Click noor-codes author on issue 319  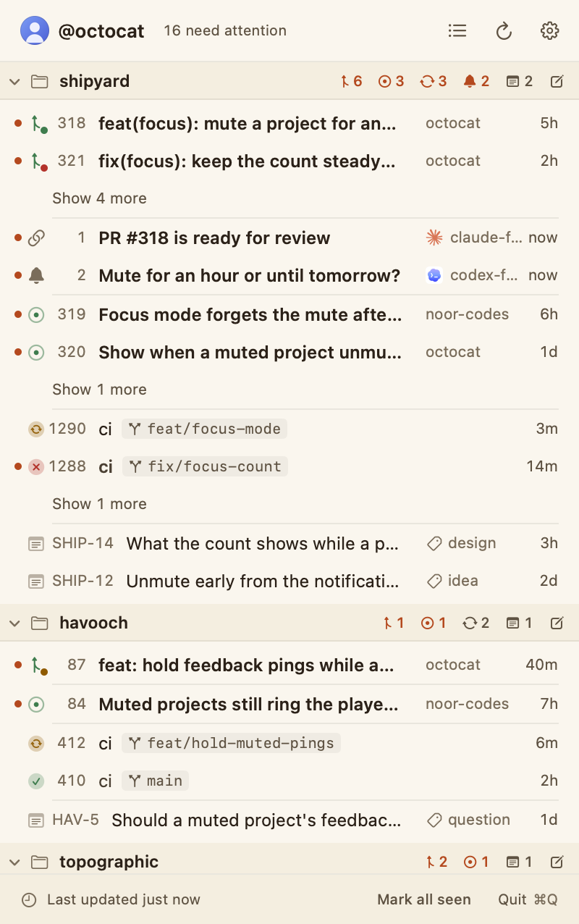[x=467, y=314]
